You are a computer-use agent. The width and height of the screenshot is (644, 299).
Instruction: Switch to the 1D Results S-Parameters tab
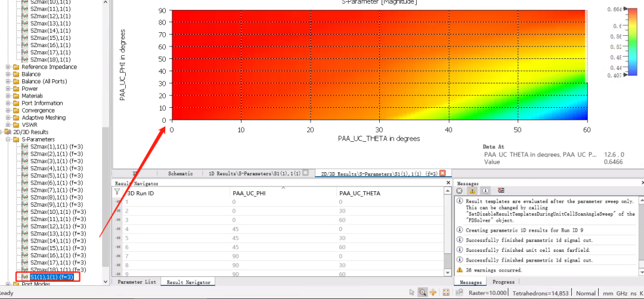pyautogui.click(x=255, y=173)
